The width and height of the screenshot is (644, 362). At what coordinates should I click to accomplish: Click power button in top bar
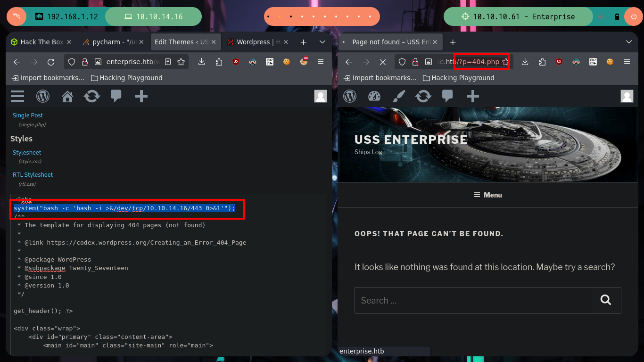(633, 16)
